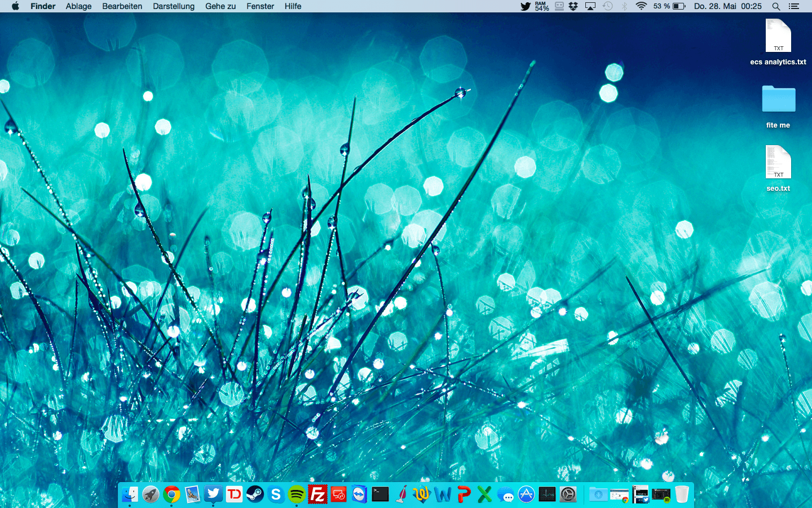Open the battery status menu

679,6
